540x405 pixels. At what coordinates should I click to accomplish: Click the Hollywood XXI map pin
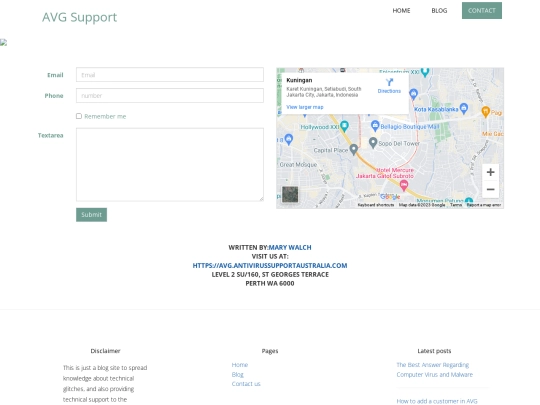[x=344, y=126]
